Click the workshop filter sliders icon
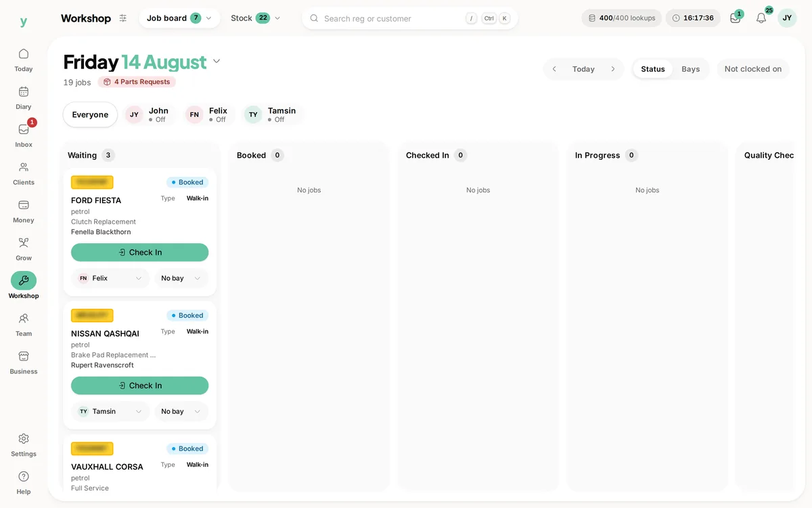812x508 pixels. click(x=122, y=18)
